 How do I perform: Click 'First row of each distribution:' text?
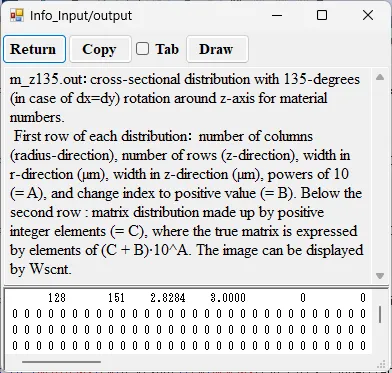[x=104, y=137]
